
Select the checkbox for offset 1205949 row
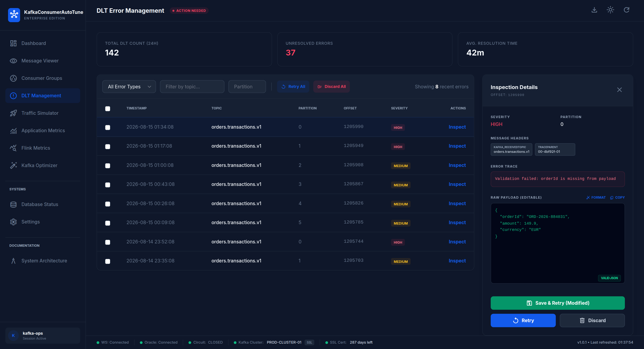[108, 147]
